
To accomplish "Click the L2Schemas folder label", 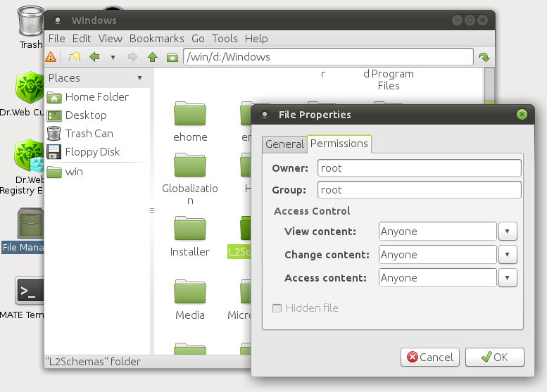I will coord(239,251).
